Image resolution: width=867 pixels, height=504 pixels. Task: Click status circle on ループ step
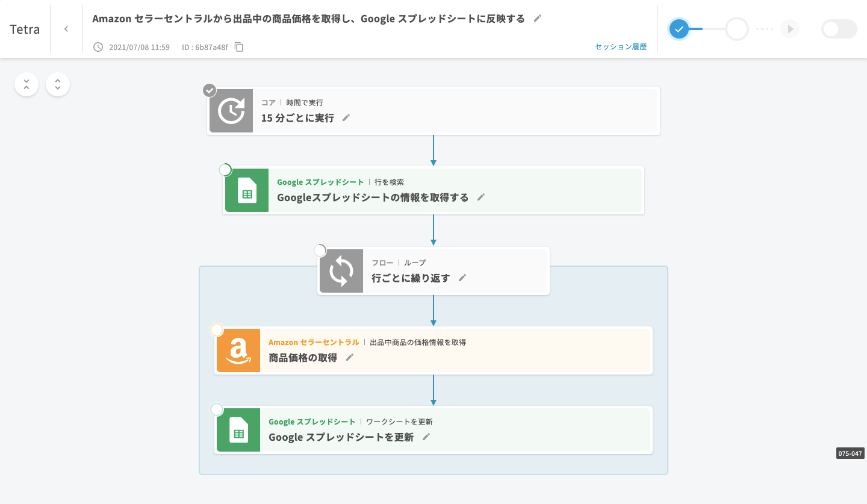pos(320,250)
